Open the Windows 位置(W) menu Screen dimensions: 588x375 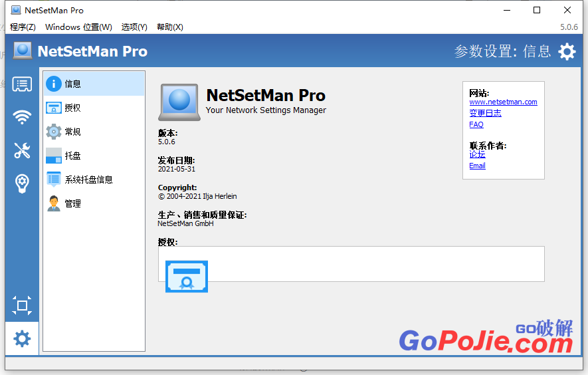(78, 27)
